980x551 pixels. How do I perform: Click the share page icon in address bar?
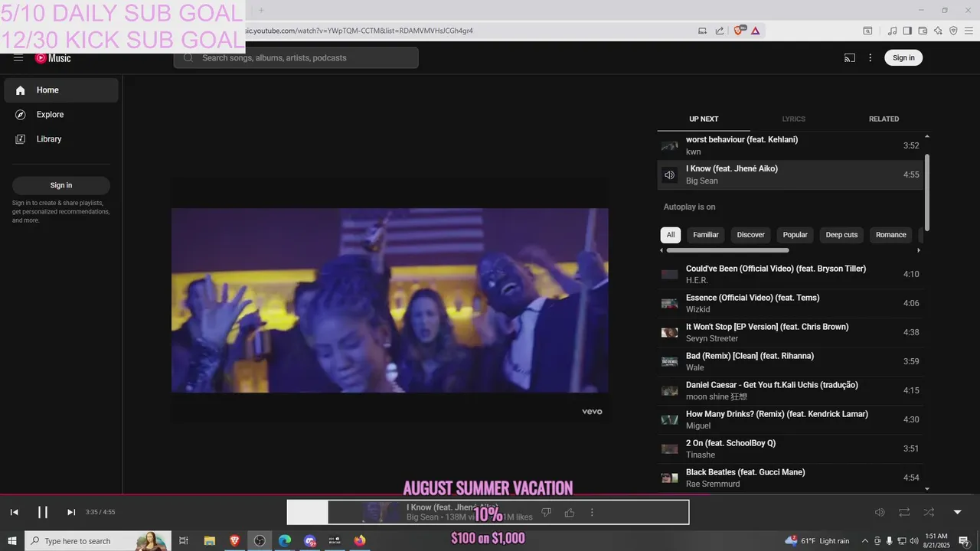point(720,31)
